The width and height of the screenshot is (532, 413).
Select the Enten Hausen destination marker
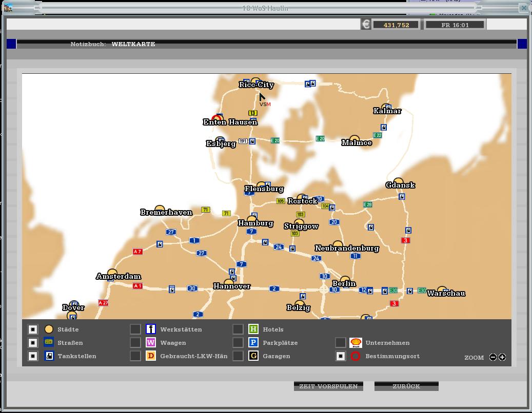216,119
